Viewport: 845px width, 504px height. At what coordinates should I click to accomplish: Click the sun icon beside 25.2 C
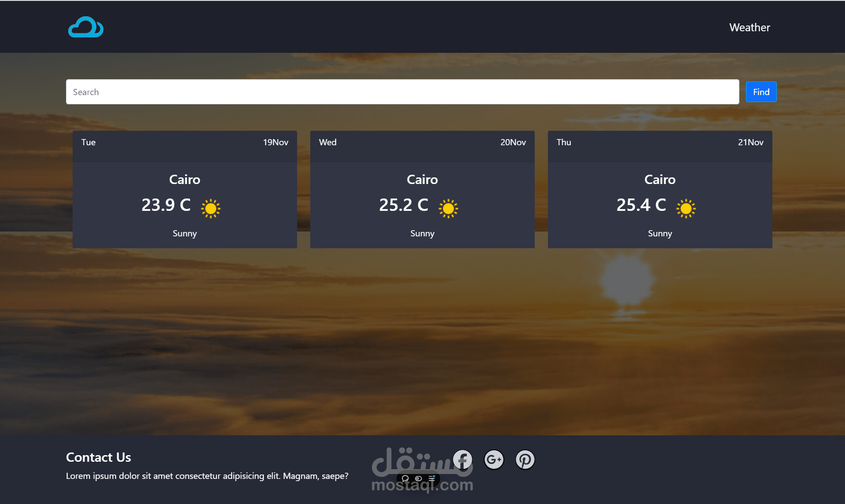click(448, 208)
